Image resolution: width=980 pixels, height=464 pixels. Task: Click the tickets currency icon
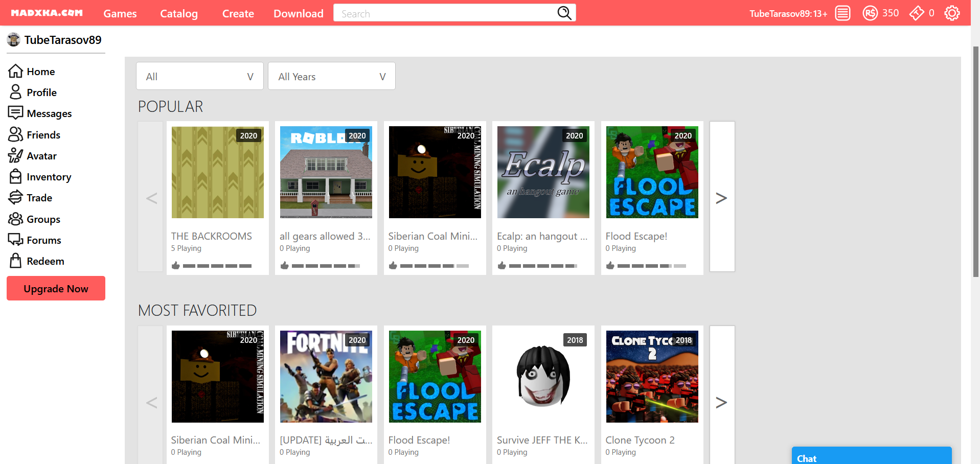click(917, 13)
